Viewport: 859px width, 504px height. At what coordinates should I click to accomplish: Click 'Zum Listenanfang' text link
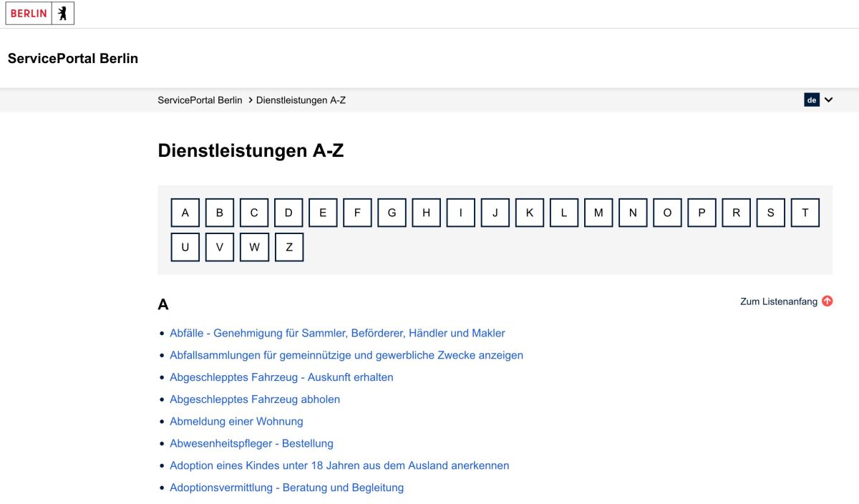(778, 301)
